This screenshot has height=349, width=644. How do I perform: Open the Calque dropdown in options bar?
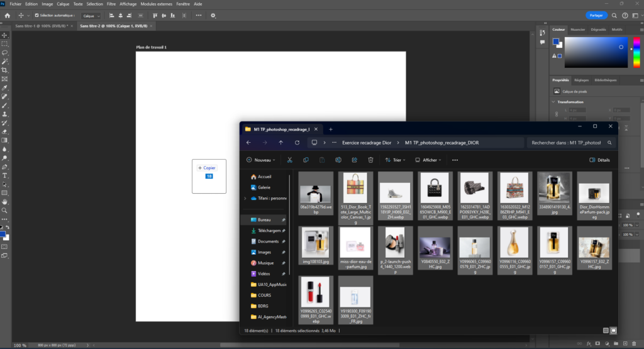pyautogui.click(x=91, y=15)
